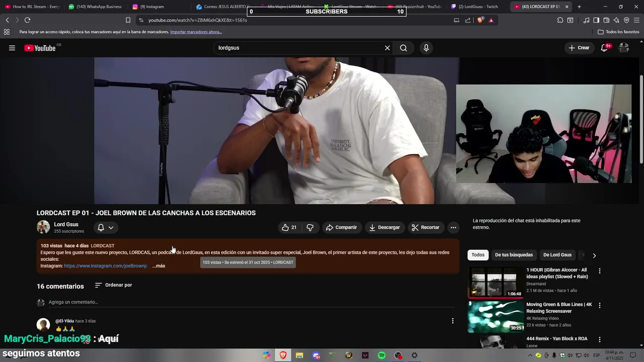This screenshot has height=362, width=644.
Task: Open the account avatar menu
Action: click(624, 48)
